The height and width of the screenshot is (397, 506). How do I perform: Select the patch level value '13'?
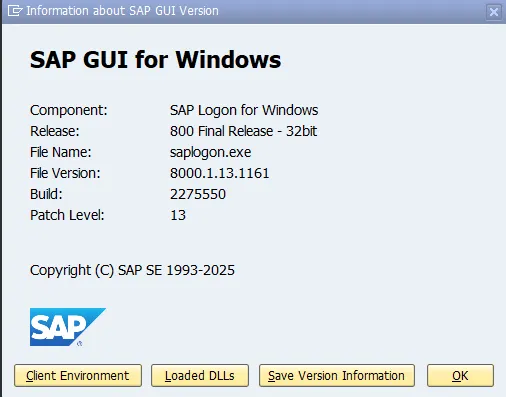[178, 215]
